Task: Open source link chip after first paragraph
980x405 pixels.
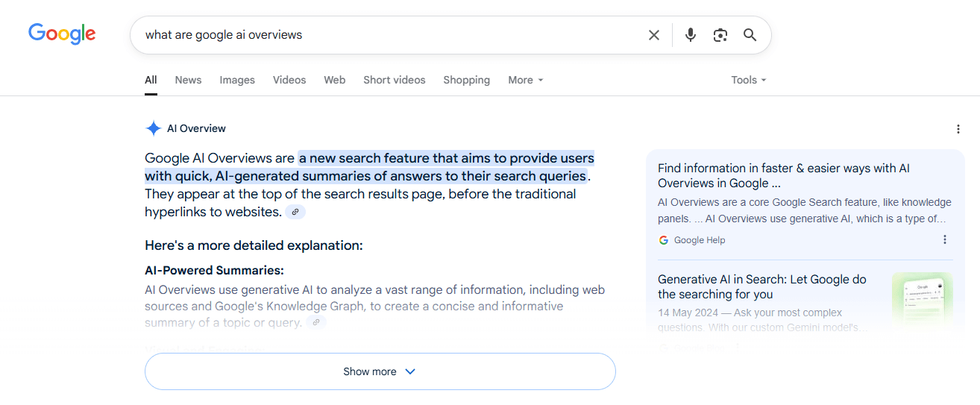Action: pyautogui.click(x=295, y=212)
